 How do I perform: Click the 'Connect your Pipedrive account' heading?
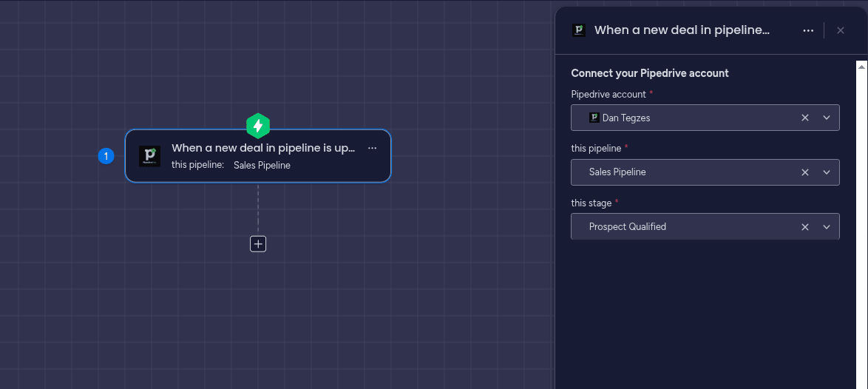(x=650, y=73)
